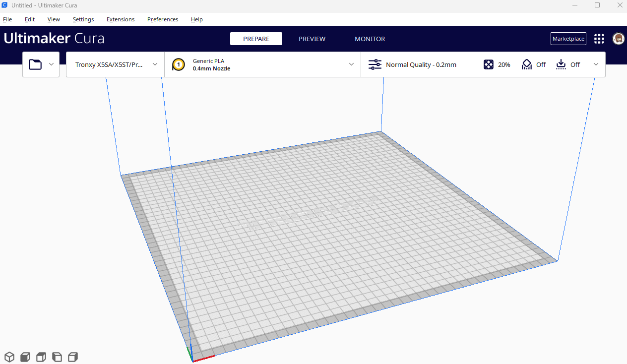Switch to the PREVIEW tab
Screen dimensions: 627x364
(x=312, y=39)
